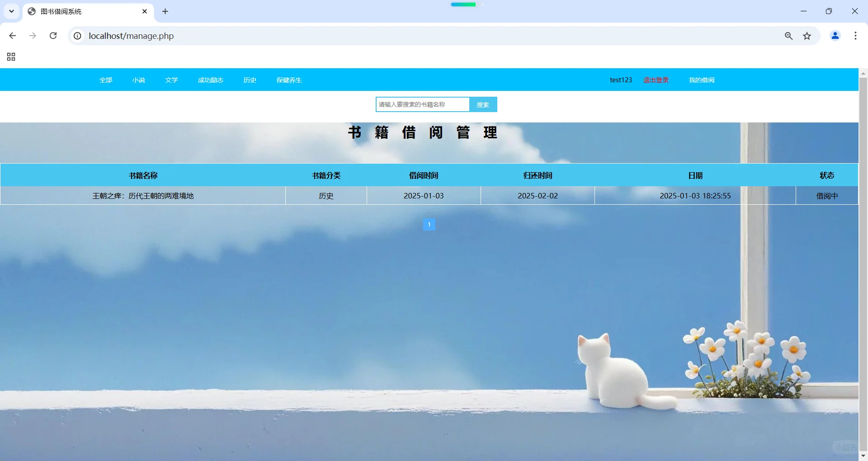
Task: Bookmark this page via the star icon
Action: point(807,36)
